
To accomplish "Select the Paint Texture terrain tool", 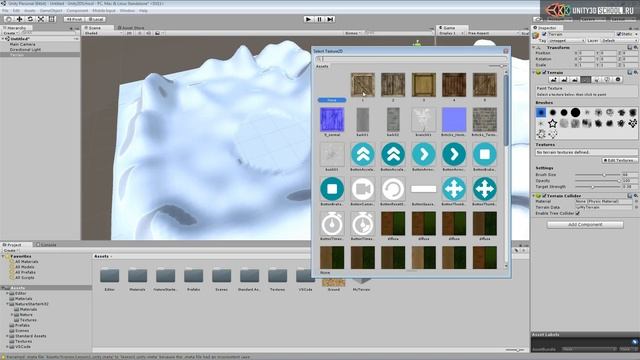I will [586, 80].
